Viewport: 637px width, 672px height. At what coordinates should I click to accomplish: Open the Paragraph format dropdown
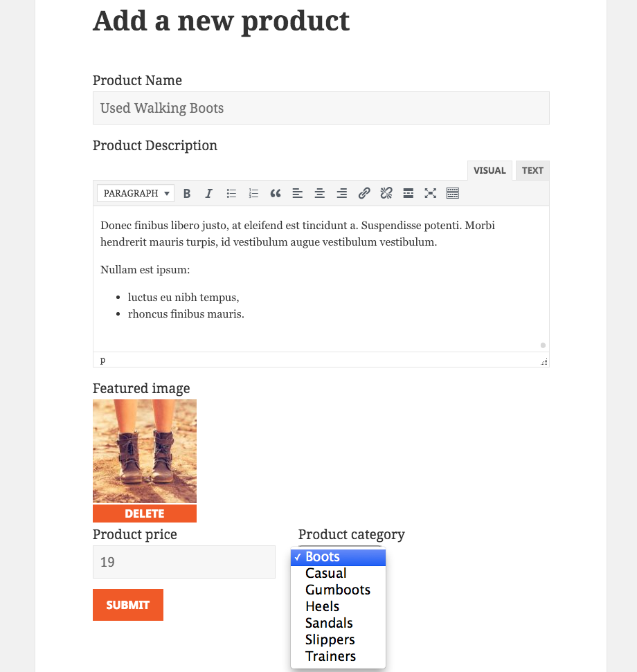(136, 193)
